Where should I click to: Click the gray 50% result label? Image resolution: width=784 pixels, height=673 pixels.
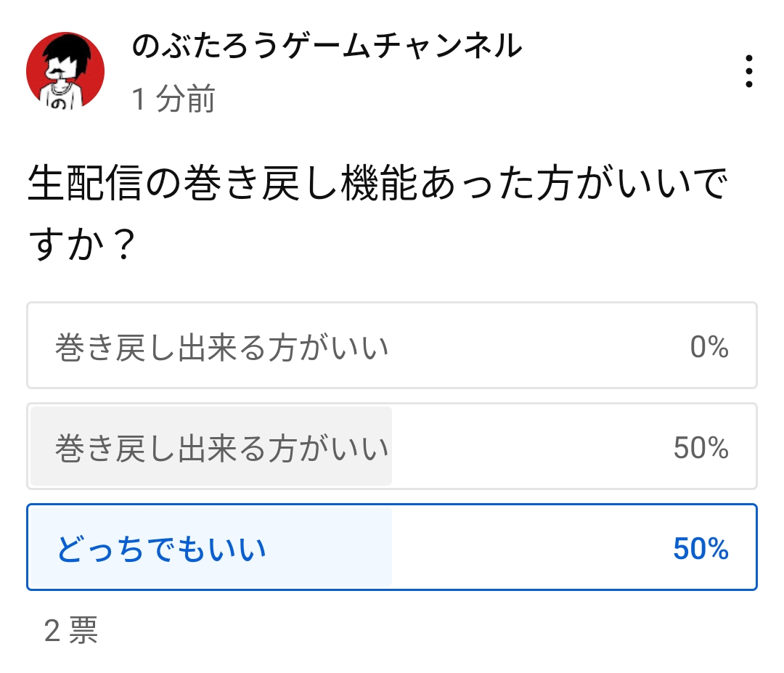[x=701, y=449]
